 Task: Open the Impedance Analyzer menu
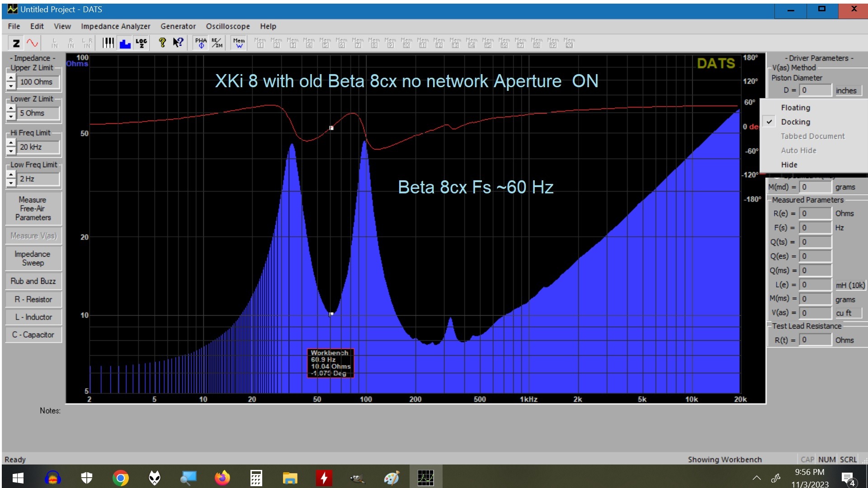(116, 26)
